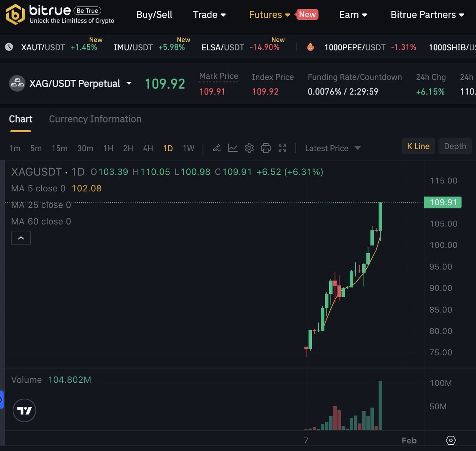476x451 pixels.
Task: Click the Bitrue logo
Action: pyautogui.click(x=15, y=15)
